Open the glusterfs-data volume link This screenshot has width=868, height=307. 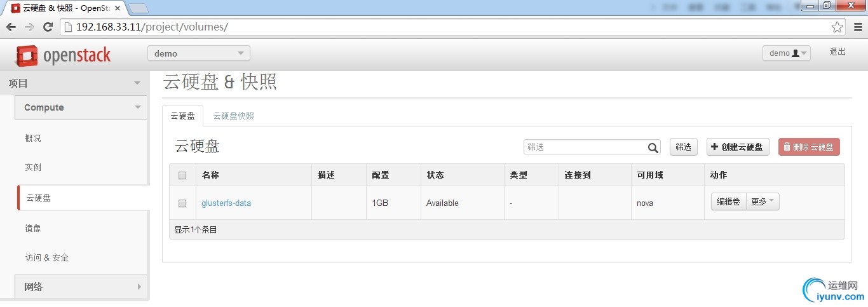coord(226,203)
